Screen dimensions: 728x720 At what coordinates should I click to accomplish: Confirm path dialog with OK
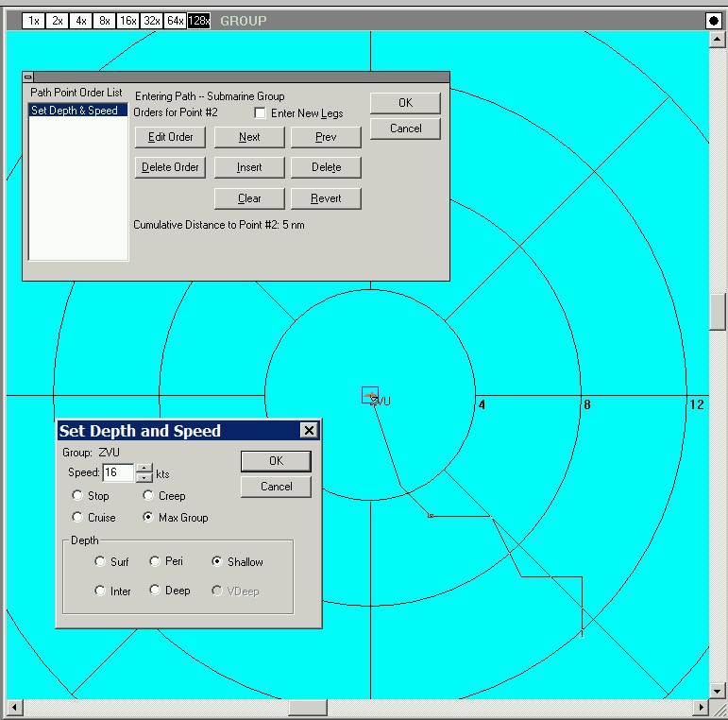[x=405, y=103]
